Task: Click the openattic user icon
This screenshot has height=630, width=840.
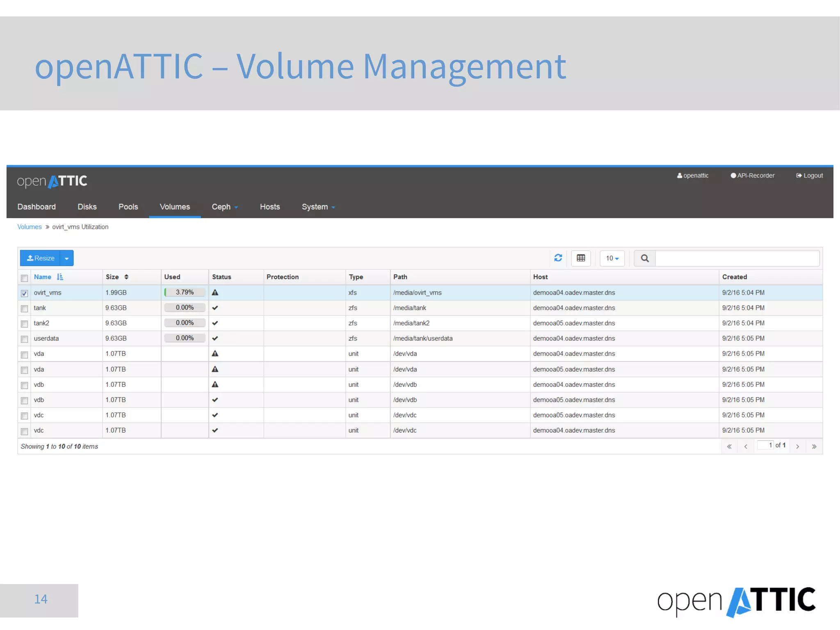Action: (680, 176)
